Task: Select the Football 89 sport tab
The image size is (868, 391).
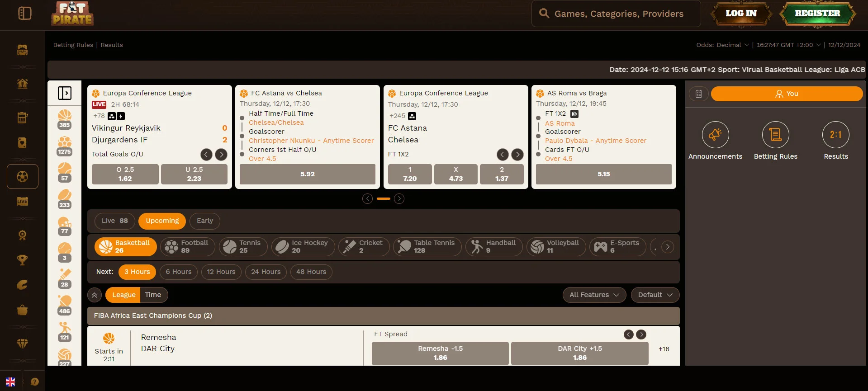Action: tap(188, 247)
